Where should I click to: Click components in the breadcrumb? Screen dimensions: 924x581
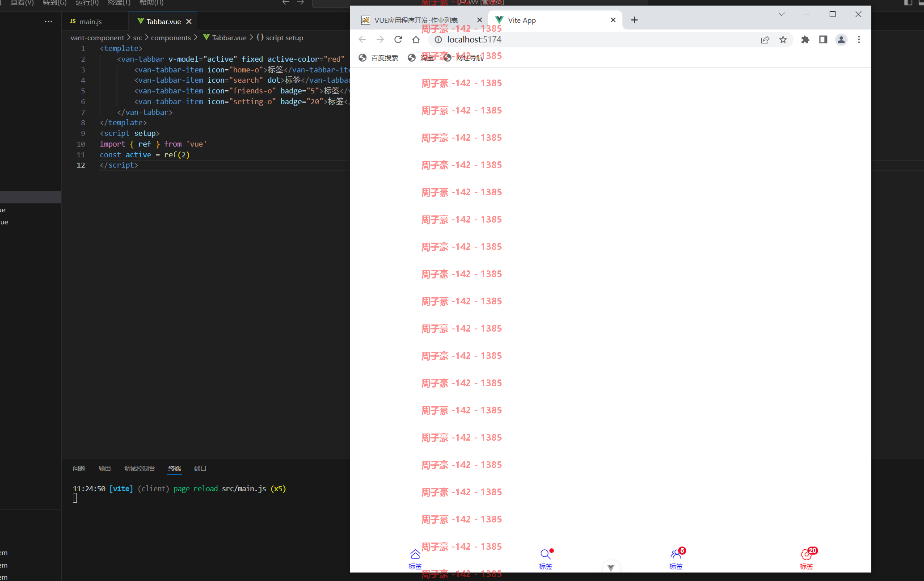click(x=171, y=38)
